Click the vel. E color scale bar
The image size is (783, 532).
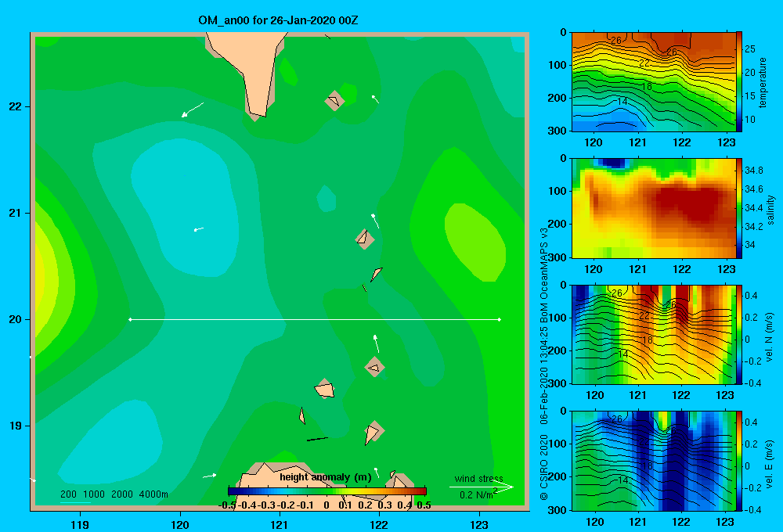click(739, 461)
